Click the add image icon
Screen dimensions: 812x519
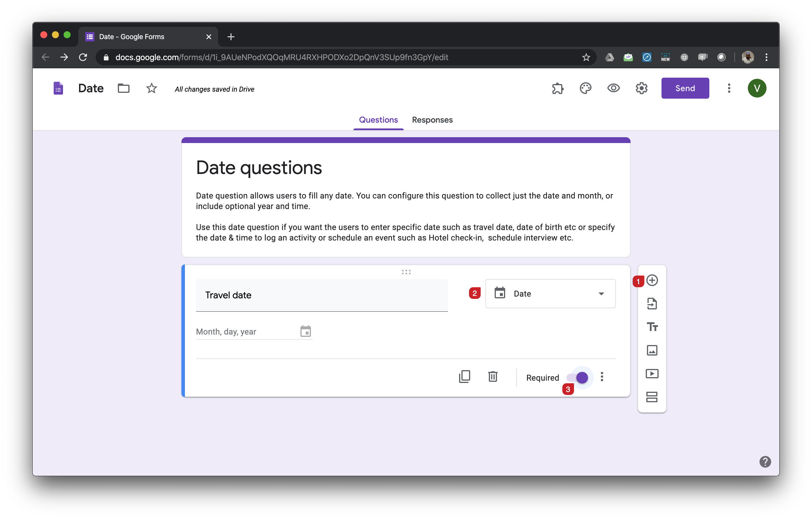[x=652, y=350]
